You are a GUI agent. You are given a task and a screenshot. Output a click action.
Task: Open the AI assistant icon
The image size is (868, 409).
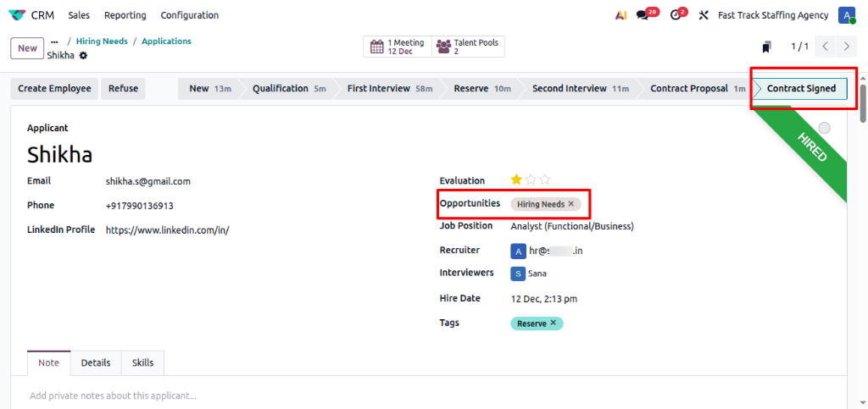(x=621, y=15)
